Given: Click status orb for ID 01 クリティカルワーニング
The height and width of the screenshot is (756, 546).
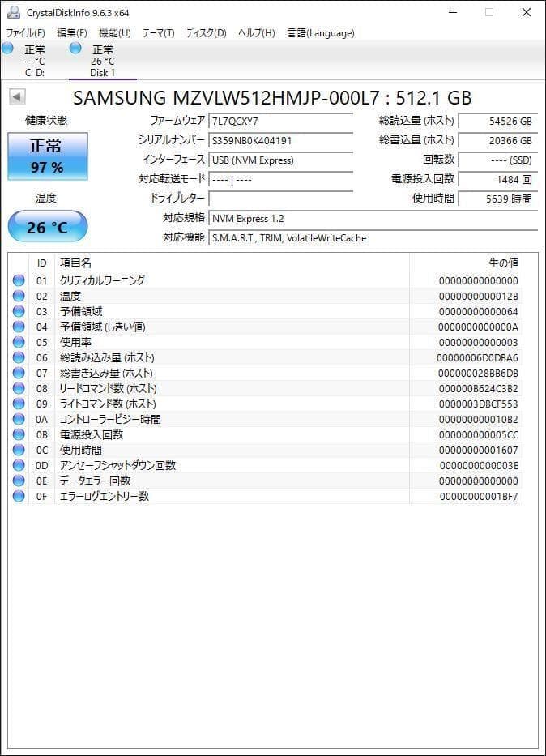Looking at the screenshot, I should point(19,280).
